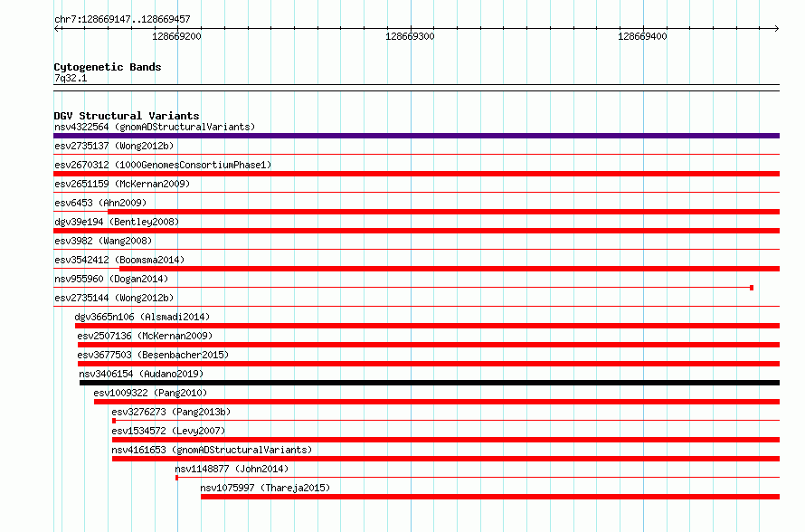Click the nsv4161653 (gnomADStructuralVariants) label
The height and width of the screenshot is (532, 805).
(x=212, y=450)
